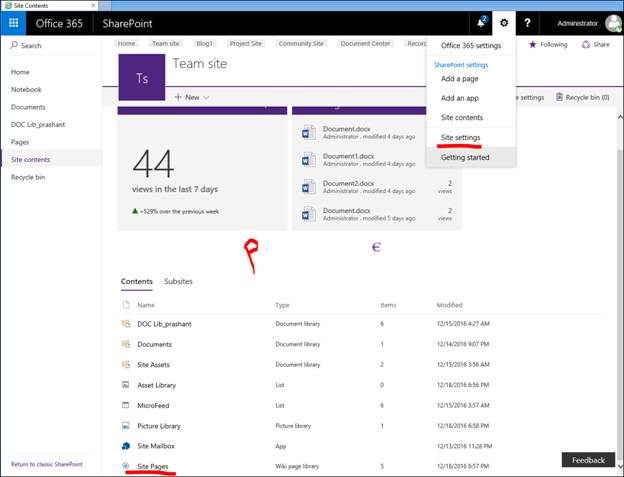Screen dimensions: 624x477
Task: Click the Picture Library list icon
Action: [126, 425]
